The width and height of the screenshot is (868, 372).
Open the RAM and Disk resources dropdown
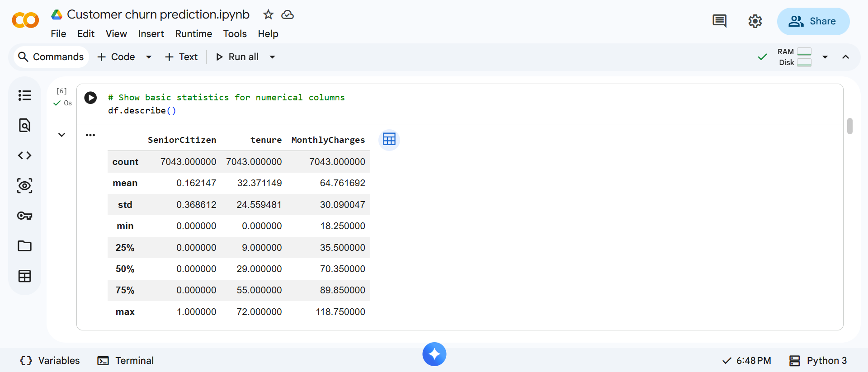[825, 57]
